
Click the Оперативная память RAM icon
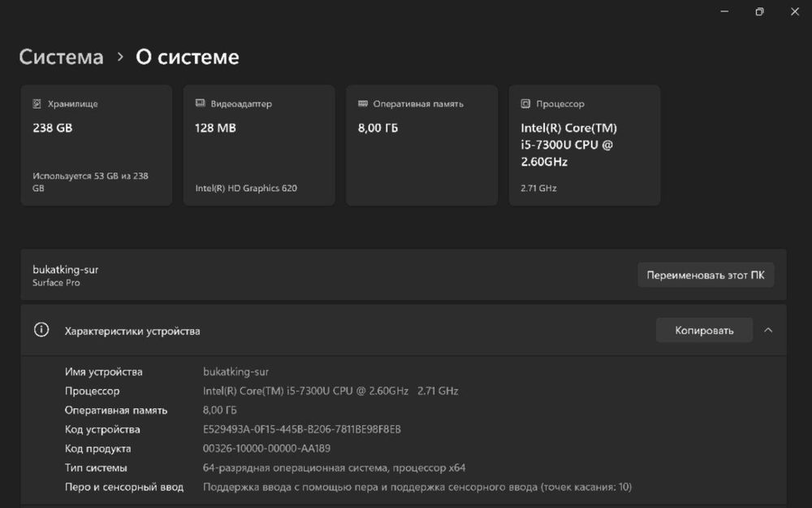pyautogui.click(x=362, y=104)
